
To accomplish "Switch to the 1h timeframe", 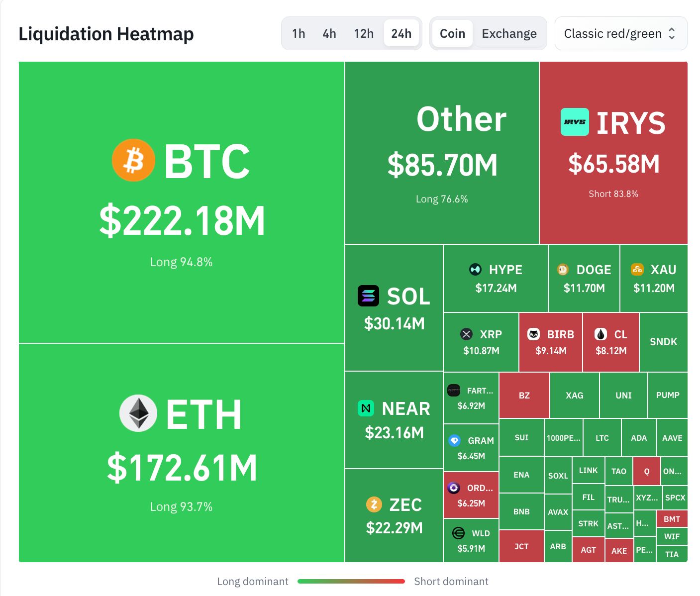I will tap(299, 33).
